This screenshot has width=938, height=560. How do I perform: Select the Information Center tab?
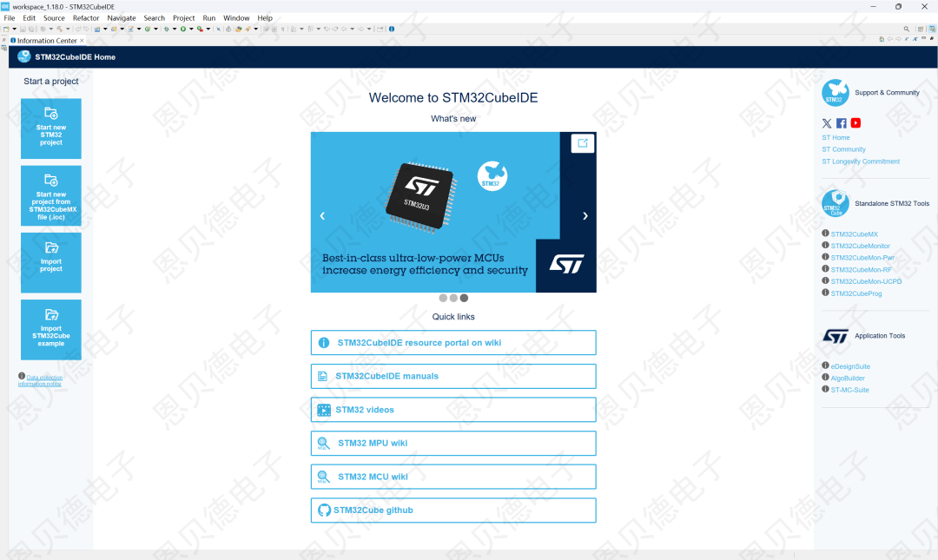[47, 41]
